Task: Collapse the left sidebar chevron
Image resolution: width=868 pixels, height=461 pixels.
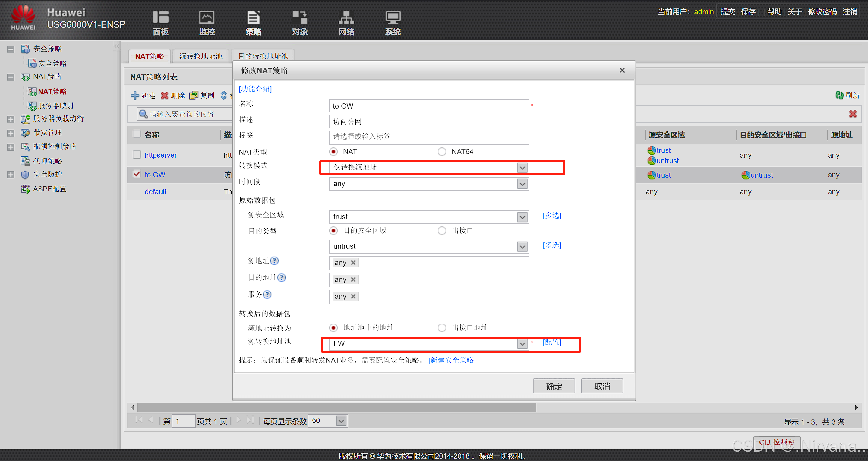Action: tap(117, 46)
